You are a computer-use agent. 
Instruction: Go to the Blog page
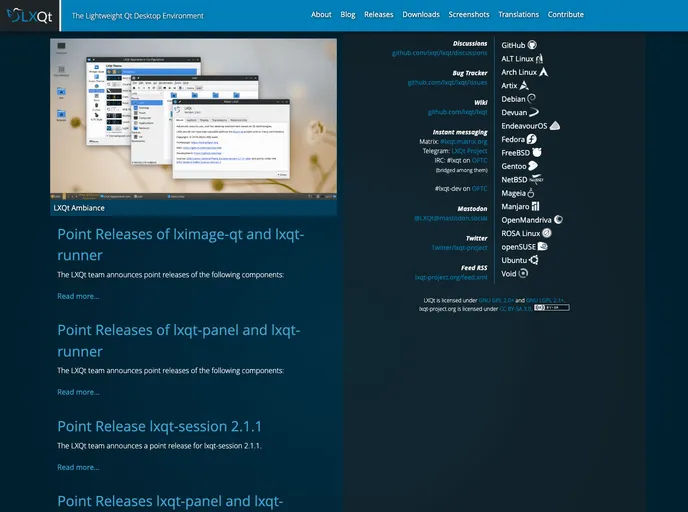coord(348,14)
